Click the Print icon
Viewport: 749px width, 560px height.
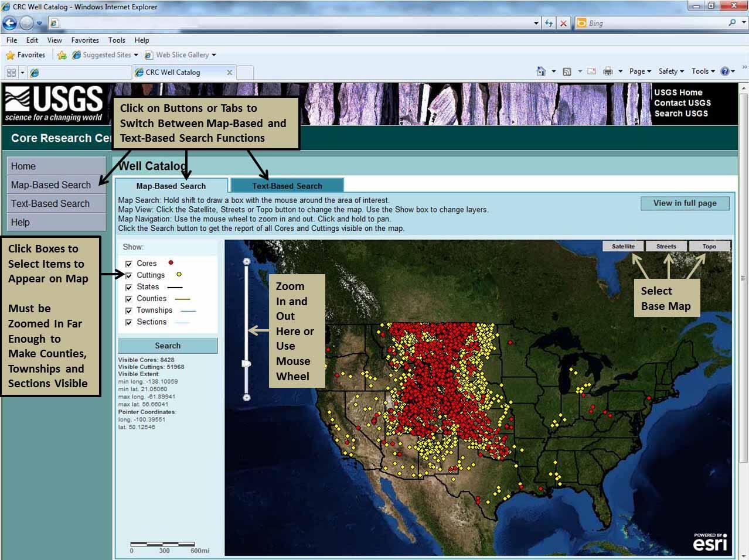point(608,71)
